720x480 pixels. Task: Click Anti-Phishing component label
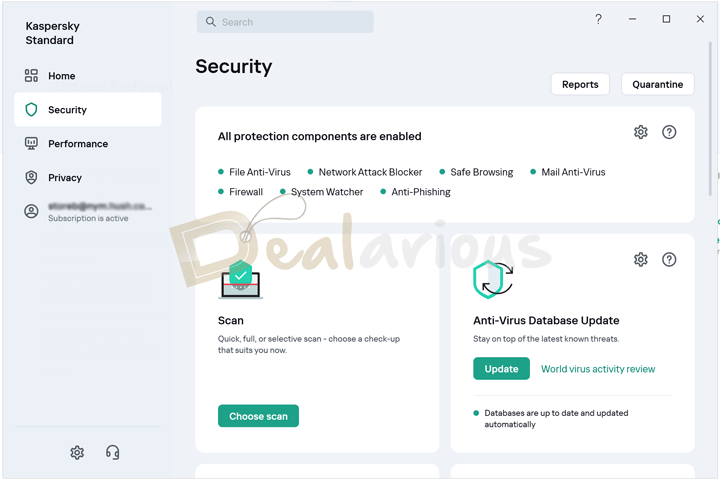(421, 192)
